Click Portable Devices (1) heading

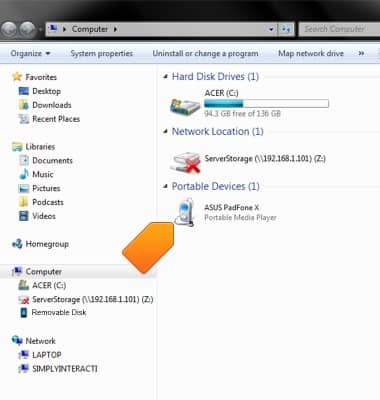(215, 186)
